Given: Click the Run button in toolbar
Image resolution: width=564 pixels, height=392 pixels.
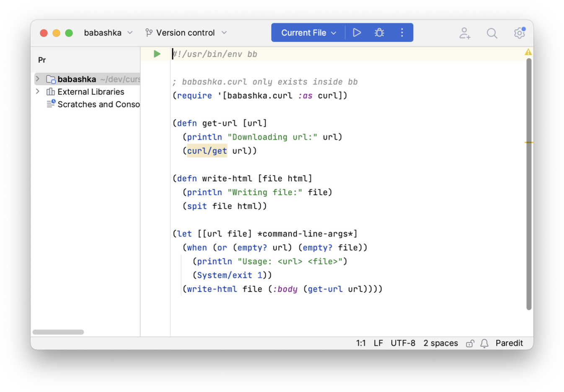Looking at the screenshot, I should 357,33.
